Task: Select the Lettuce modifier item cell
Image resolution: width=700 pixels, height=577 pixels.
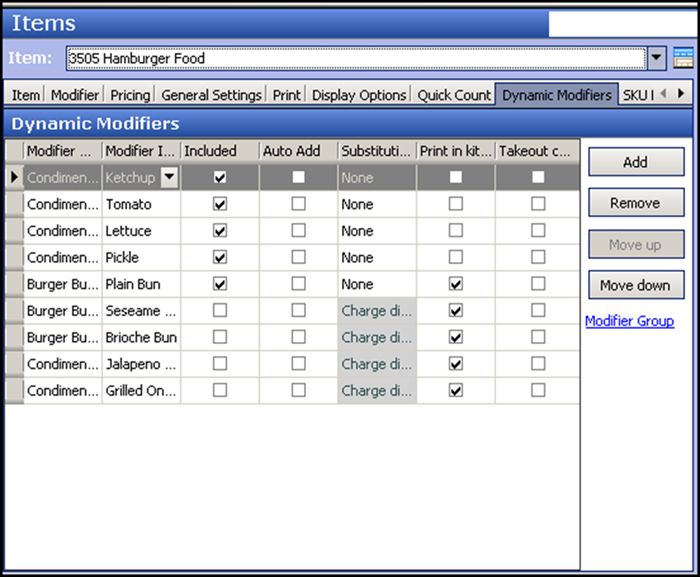Action: point(141,231)
